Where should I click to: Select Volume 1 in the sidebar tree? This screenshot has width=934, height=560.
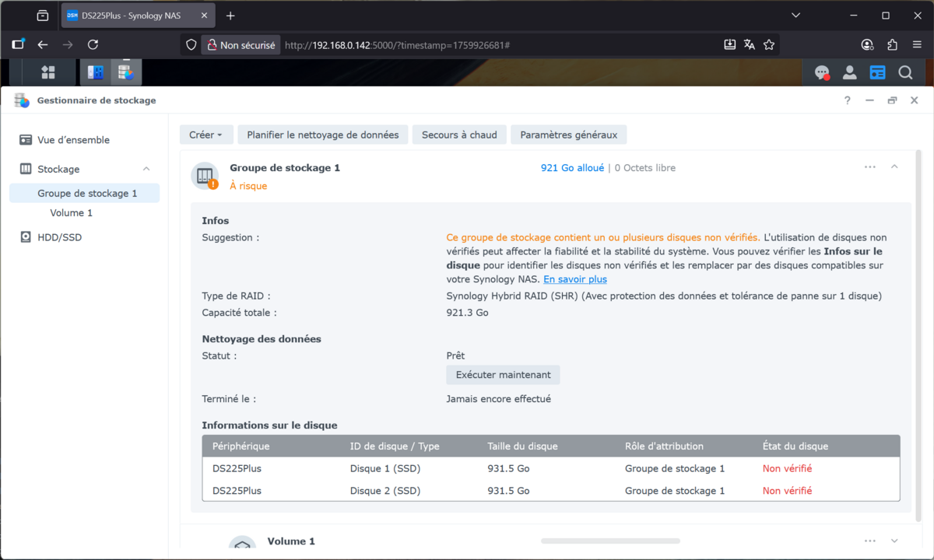71,213
